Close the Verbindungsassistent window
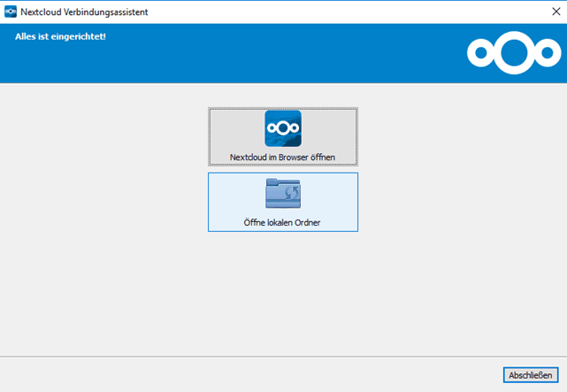 coord(556,12)
